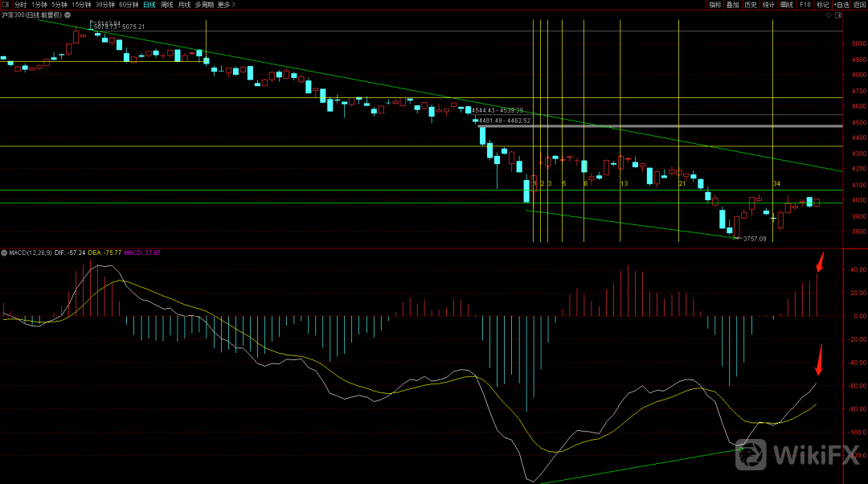Screen dimensions: 868x484
Task: Switch to the 周线 weekly chart
Action: coord(167,5)
